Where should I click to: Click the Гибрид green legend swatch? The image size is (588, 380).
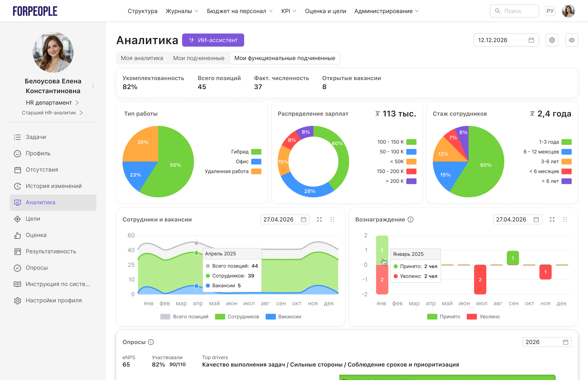[256, 152]
